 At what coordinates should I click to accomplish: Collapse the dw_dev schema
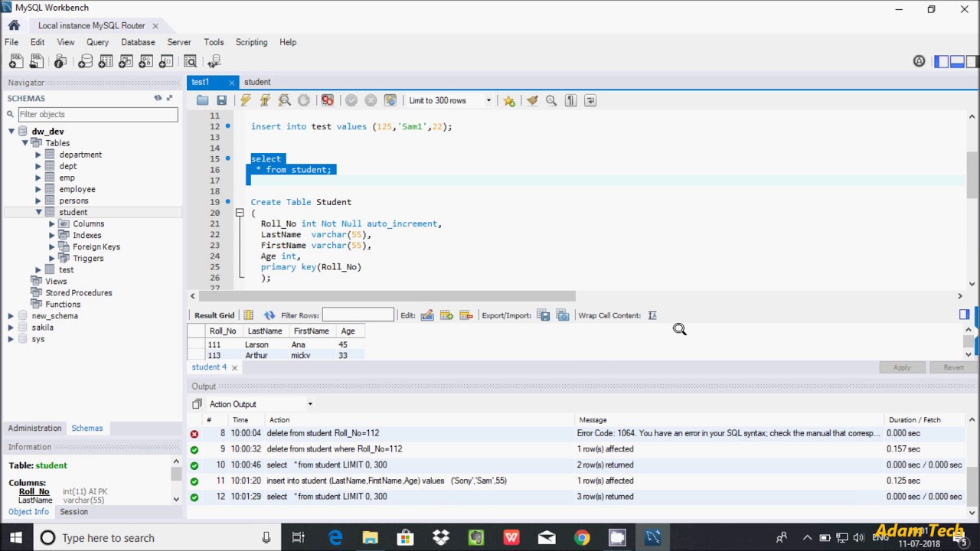11,132
